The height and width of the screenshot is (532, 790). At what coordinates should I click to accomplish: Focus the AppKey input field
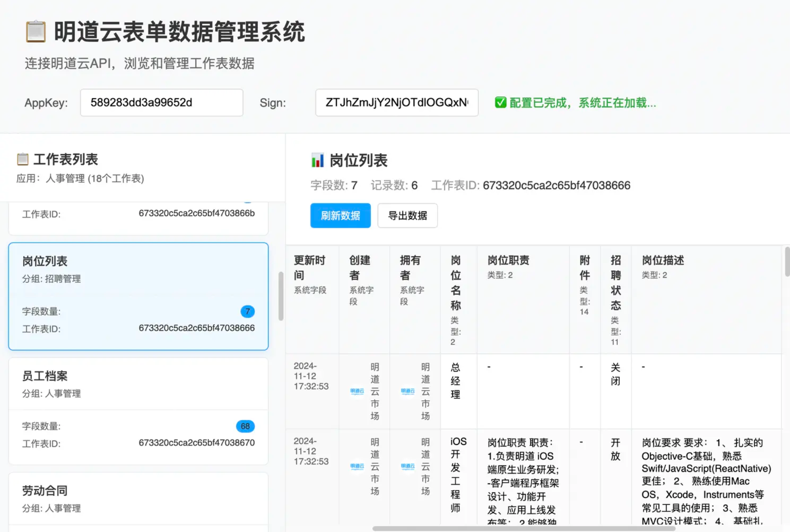tap(161, 103)
